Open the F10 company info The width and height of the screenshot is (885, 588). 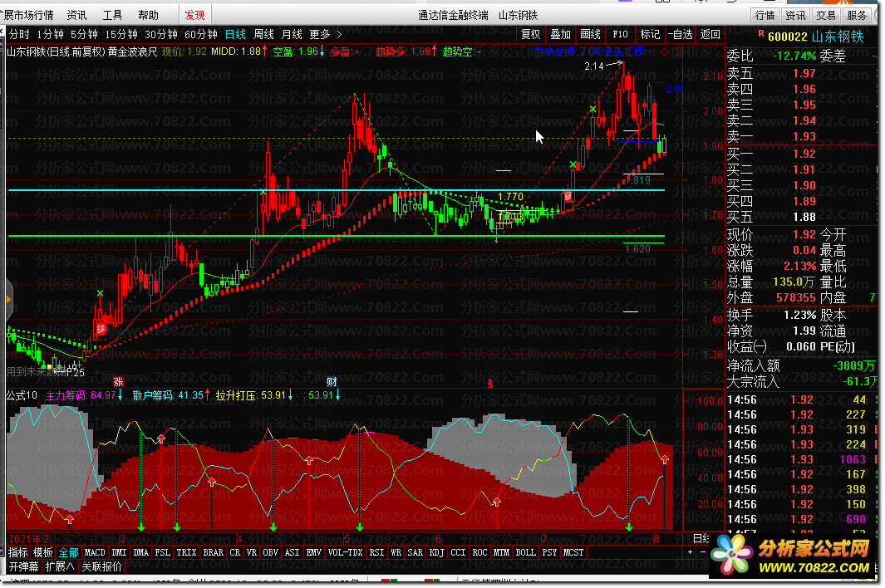tap(620, 34)
